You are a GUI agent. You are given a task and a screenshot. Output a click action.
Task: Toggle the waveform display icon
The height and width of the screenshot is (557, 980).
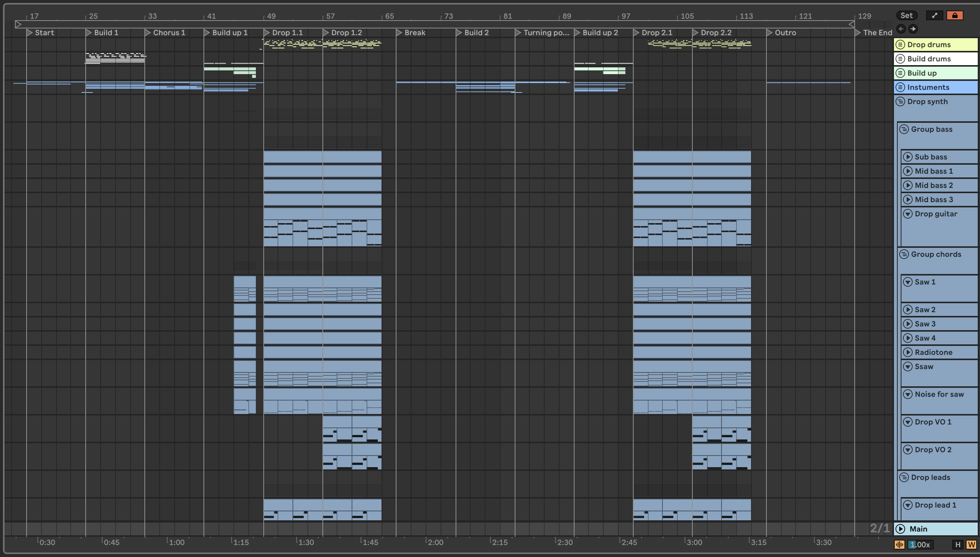899,544
